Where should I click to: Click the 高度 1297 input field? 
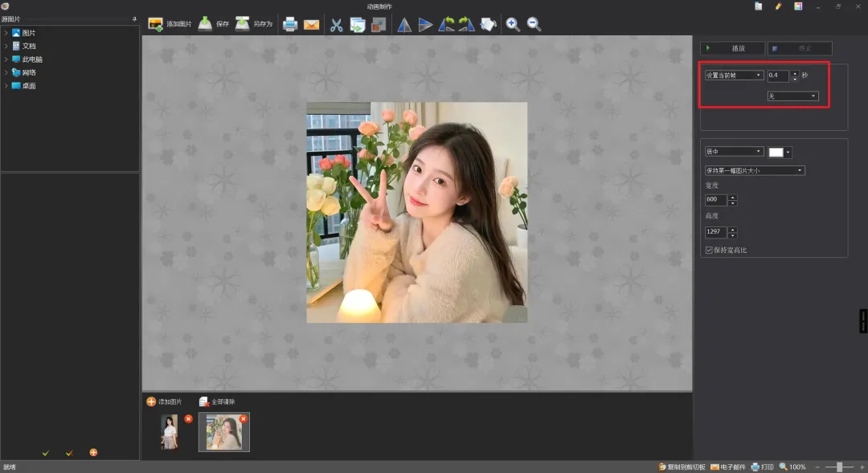(x=716, y=232)
